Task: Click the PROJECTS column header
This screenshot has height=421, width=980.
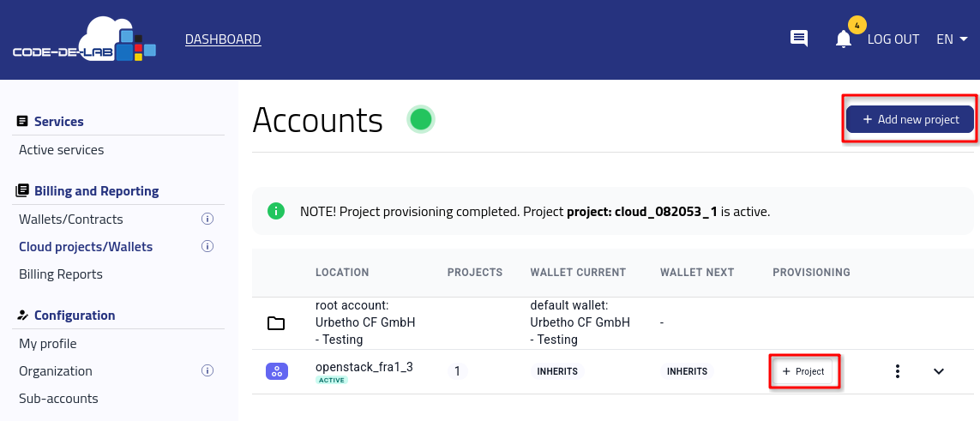Action: click(475, 273)
